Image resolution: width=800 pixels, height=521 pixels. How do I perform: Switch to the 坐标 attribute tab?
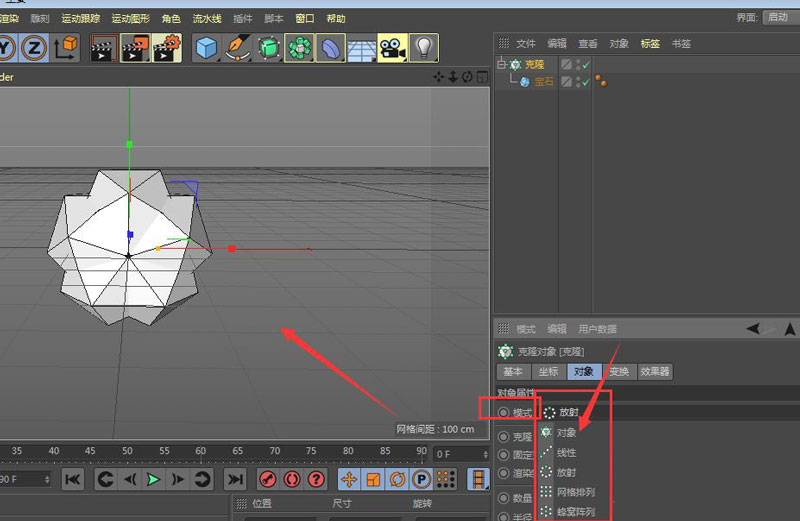click(x=548, y=372)
